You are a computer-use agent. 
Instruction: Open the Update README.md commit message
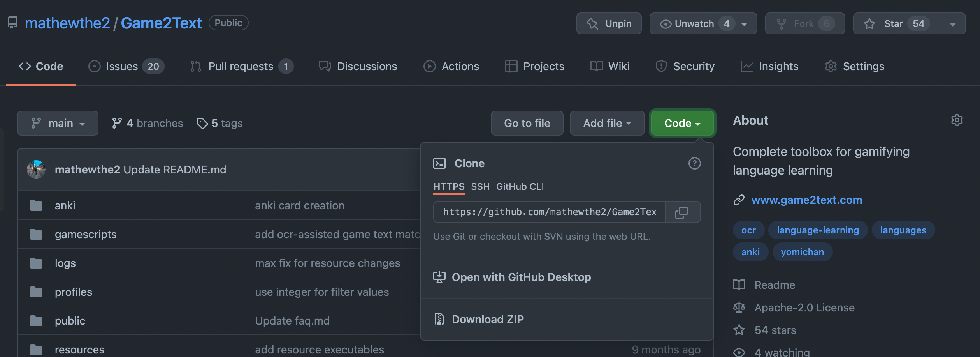(x=175, y=170)
